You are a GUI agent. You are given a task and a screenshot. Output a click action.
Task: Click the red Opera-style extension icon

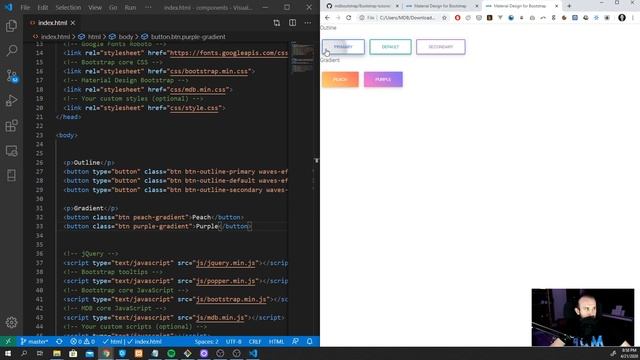coord(457,18)
